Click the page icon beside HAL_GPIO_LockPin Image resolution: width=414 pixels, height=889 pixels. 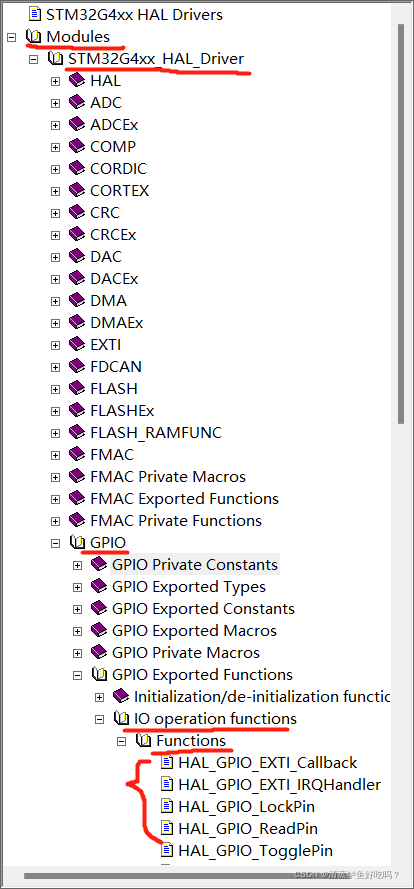coord(167,806)
